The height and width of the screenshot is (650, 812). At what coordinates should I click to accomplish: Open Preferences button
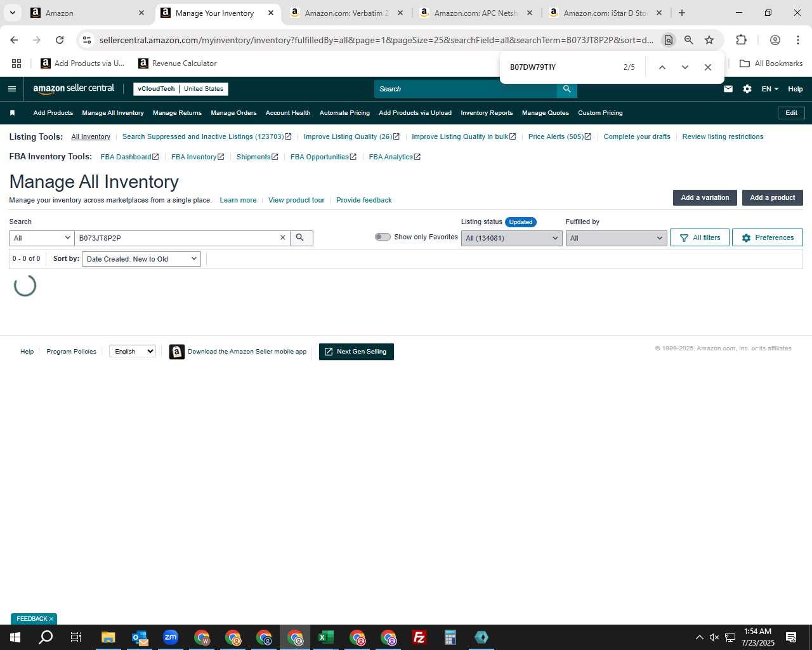point(768,237)
